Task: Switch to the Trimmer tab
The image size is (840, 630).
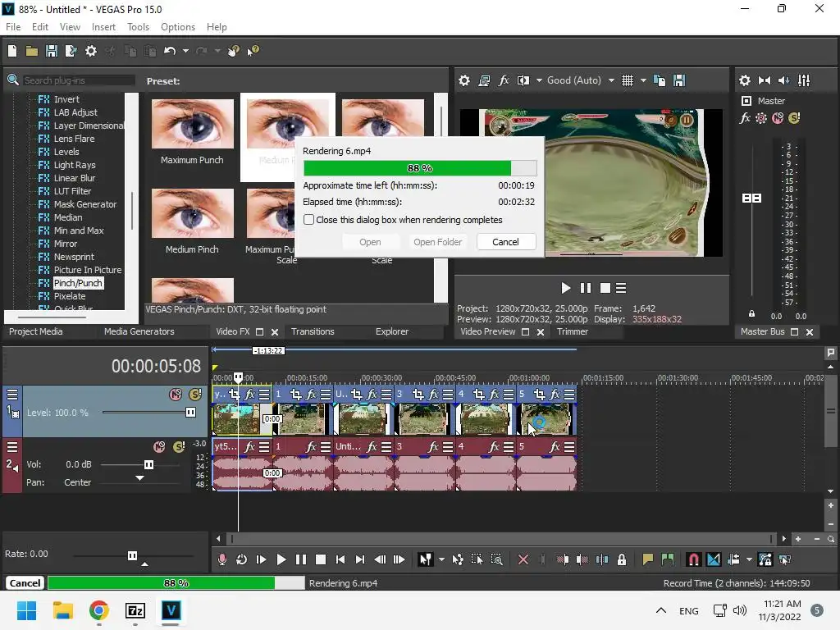Action: (x=572, y=331)
